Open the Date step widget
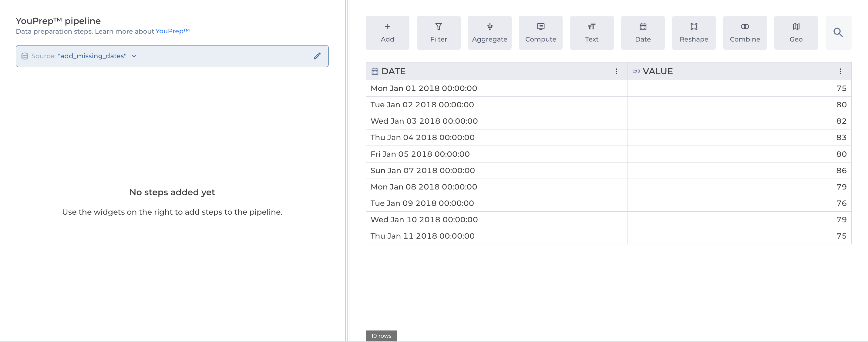 point(643,32)
